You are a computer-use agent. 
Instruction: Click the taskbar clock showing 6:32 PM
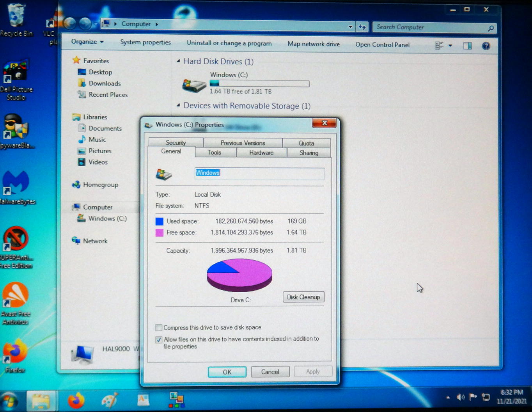(x=512, y=397)
